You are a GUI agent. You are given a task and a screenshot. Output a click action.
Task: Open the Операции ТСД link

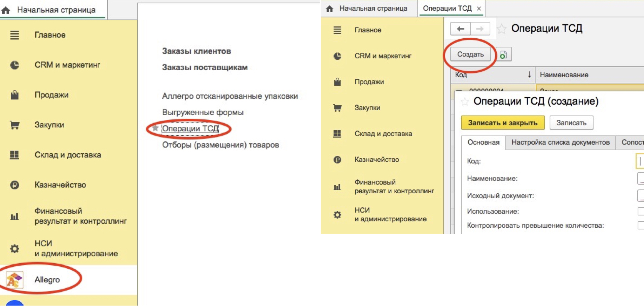pyautogui.click(x=190, y=128)
